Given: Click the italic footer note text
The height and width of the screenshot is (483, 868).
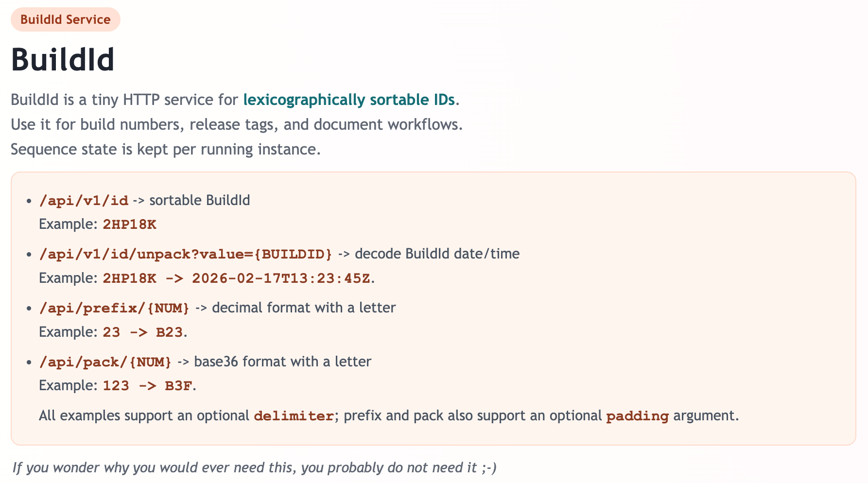Looking at the screenshot, I should click(x=254, y=467).
